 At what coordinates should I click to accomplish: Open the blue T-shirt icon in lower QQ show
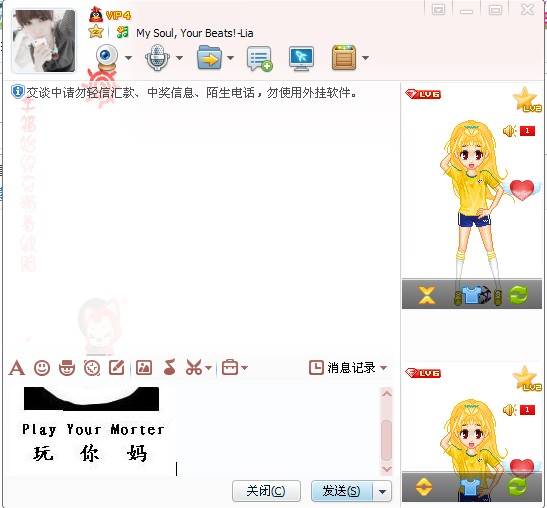pos(470,487)
